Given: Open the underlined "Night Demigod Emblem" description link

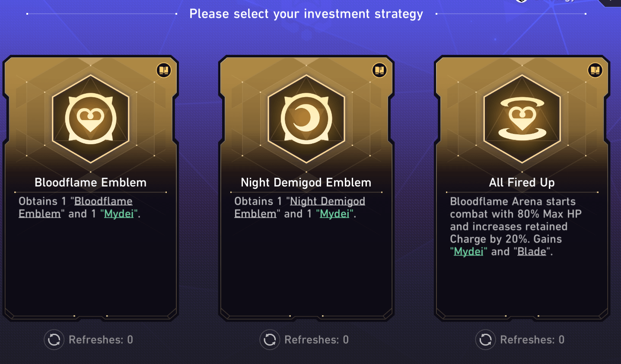Looking at the screenshot, I should coord(328,202).
